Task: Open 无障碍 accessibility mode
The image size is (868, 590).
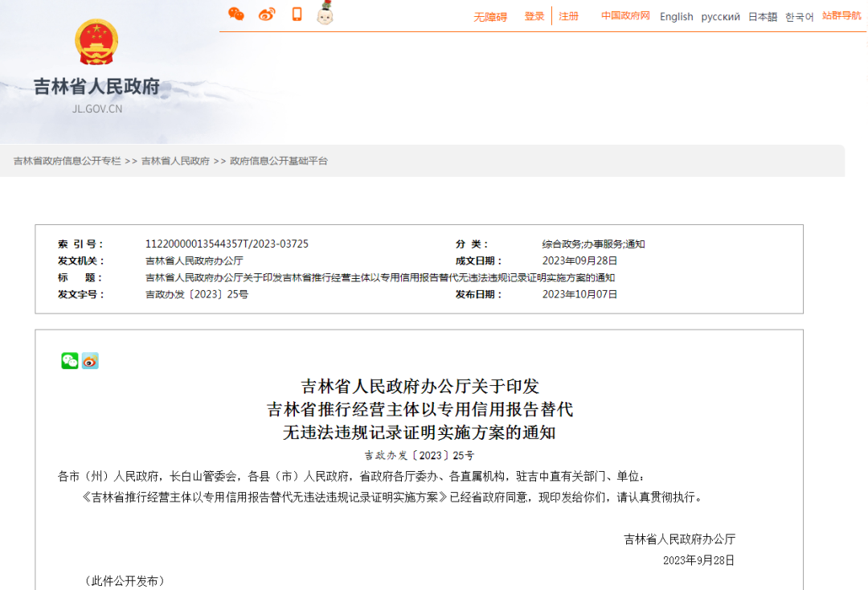Action: click(490, 17)
